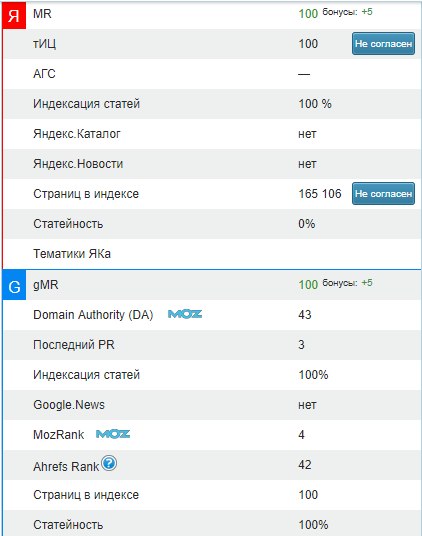
Task: Select the Яндекс.Каталог row label
Action: pyautogui.click(x=77, y=134)
